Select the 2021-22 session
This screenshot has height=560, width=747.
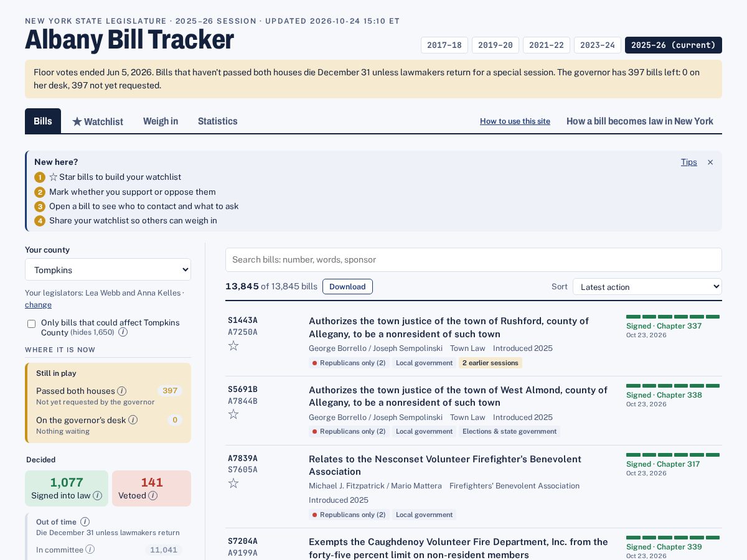tap(547, 45)
